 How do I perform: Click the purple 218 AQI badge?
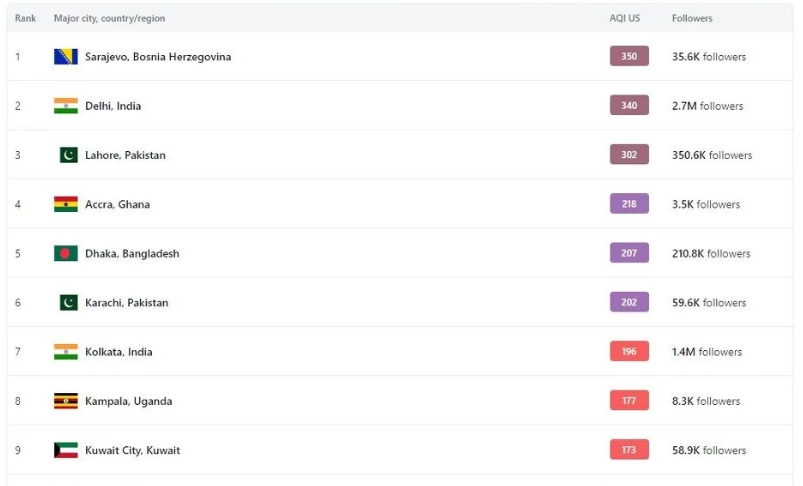(x=629, y=204)
